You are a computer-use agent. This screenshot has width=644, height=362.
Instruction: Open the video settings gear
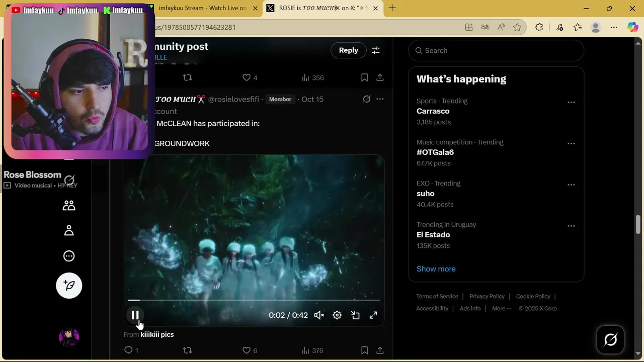[337, 315]
